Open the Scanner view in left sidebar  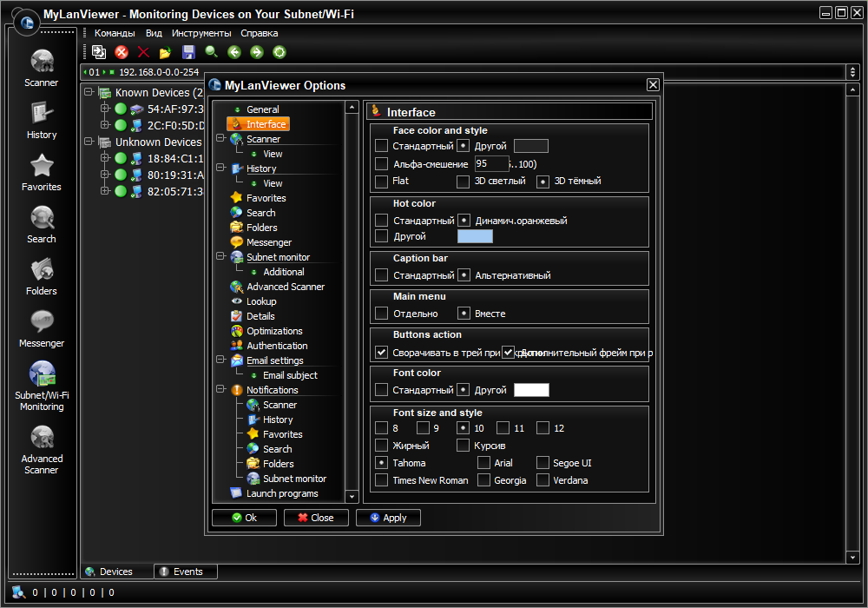(42, 68)
